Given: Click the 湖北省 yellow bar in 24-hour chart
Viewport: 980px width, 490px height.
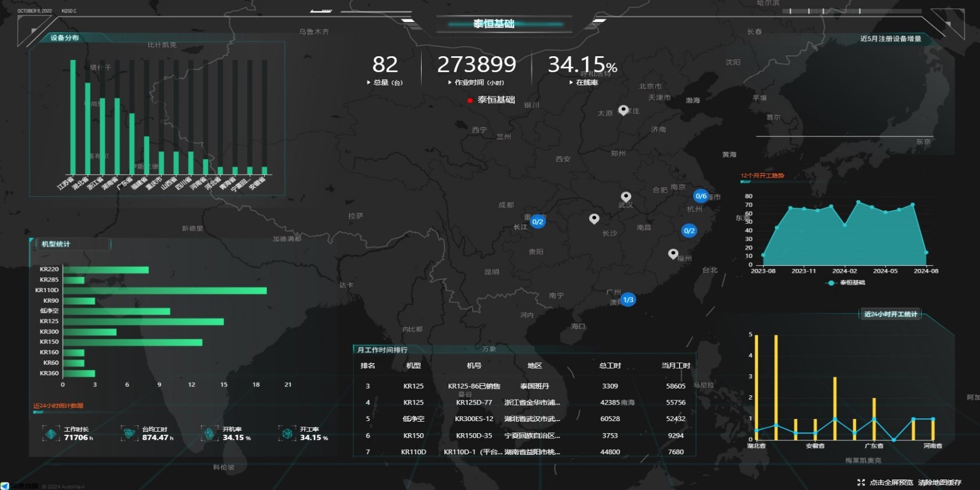Looking at the screenshot, I should coord(756,387).
